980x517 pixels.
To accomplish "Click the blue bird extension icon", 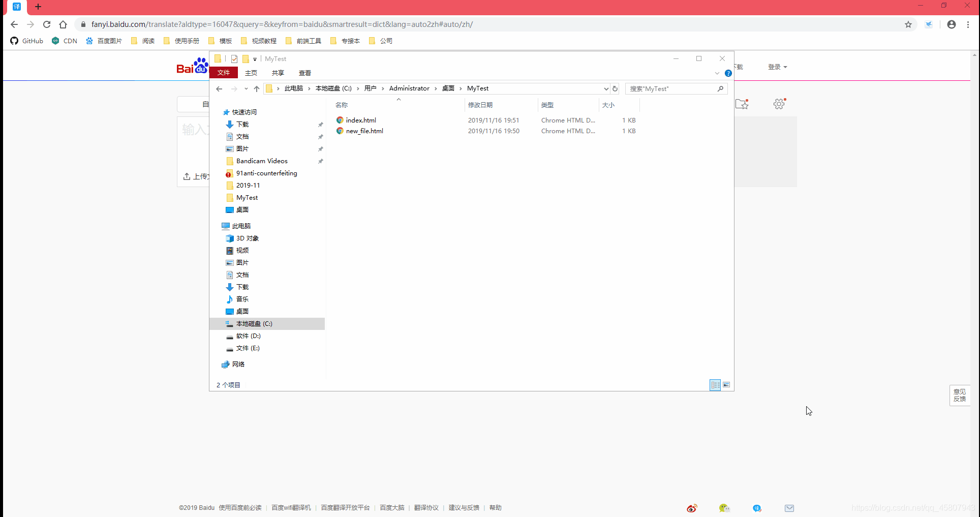I will tap(929, 24).
